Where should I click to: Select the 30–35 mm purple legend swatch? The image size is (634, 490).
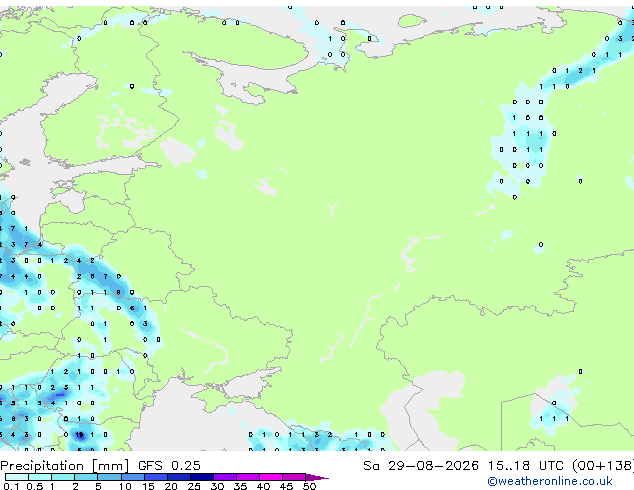pos(224,477)
